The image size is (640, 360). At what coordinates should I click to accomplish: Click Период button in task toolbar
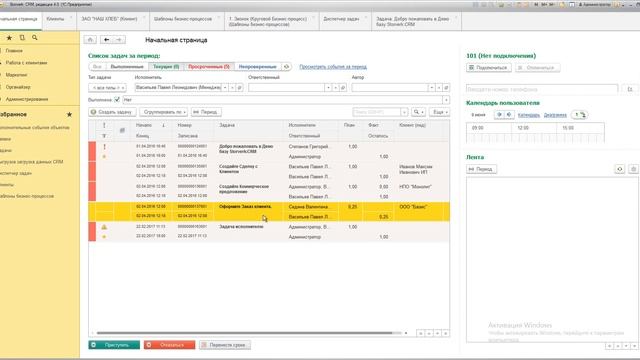coord(207,112)
